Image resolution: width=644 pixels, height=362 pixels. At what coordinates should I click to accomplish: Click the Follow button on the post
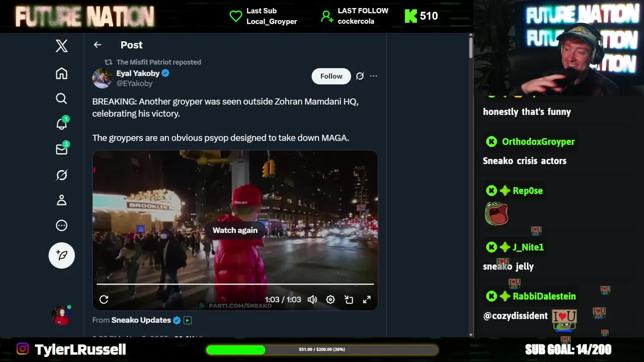pyautogui.click(x=331, y=76)
